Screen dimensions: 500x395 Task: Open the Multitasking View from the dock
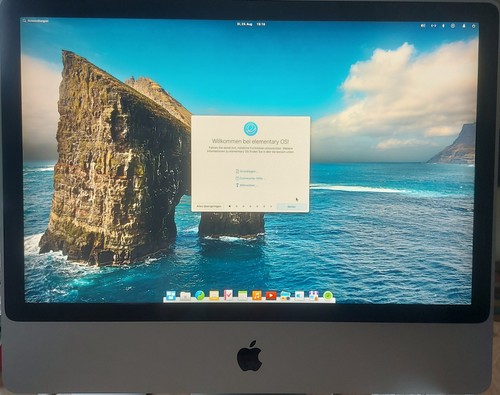171,295
